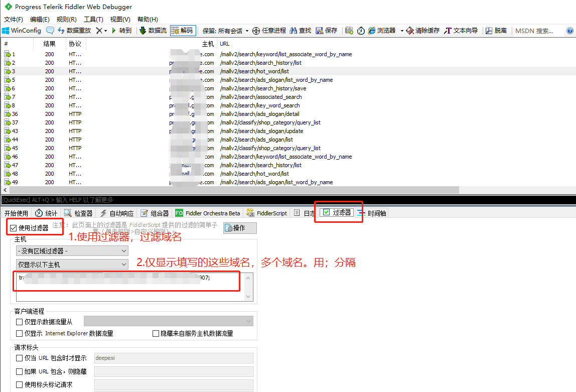576x392 pixels.
Task: Click the QuickExec command input bar
Action: pos(288,200)
